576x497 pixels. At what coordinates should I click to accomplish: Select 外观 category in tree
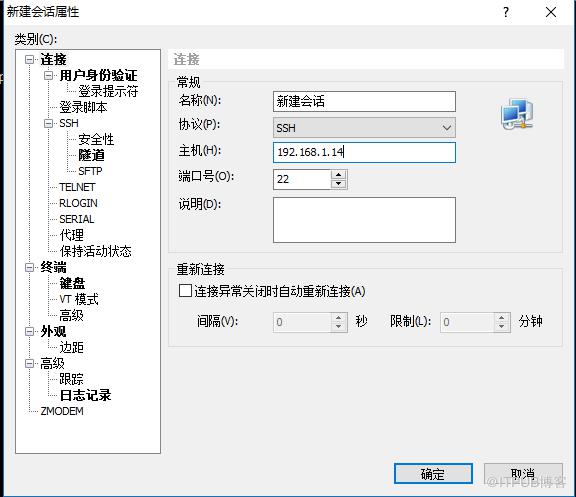[53, 331]
